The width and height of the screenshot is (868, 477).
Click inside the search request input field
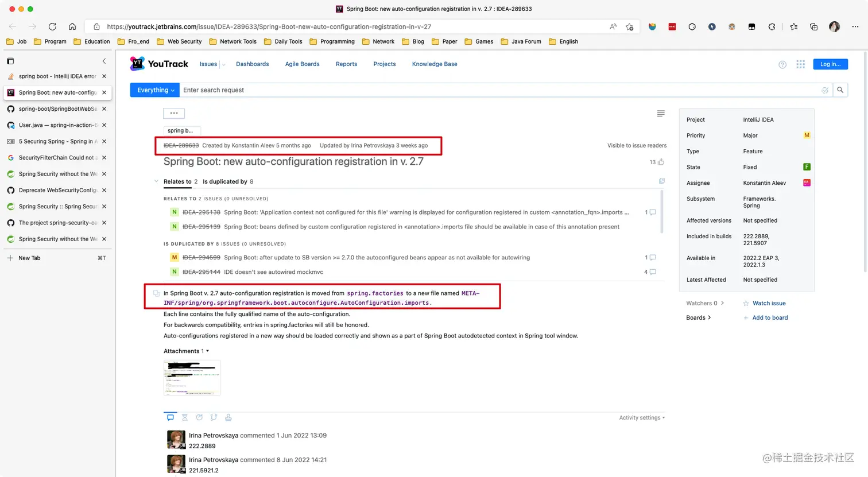click(402, 90)
